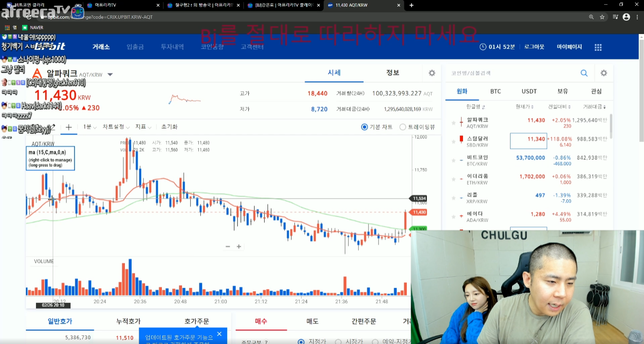This screenshot has height=344, width=644.
Task: Click the 로그아웃 link
Action: click(x=534, y=47)
